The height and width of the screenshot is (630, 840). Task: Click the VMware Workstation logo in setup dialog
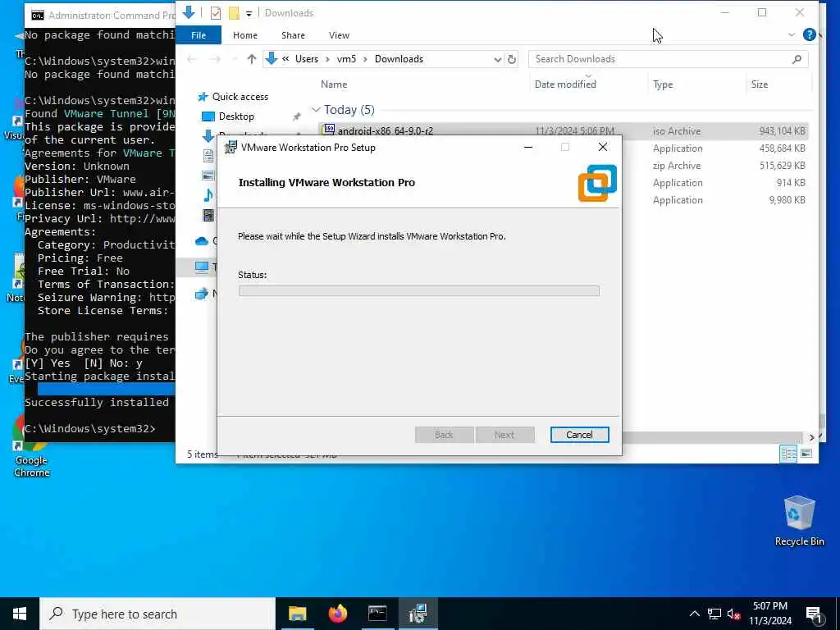[597, 183]
